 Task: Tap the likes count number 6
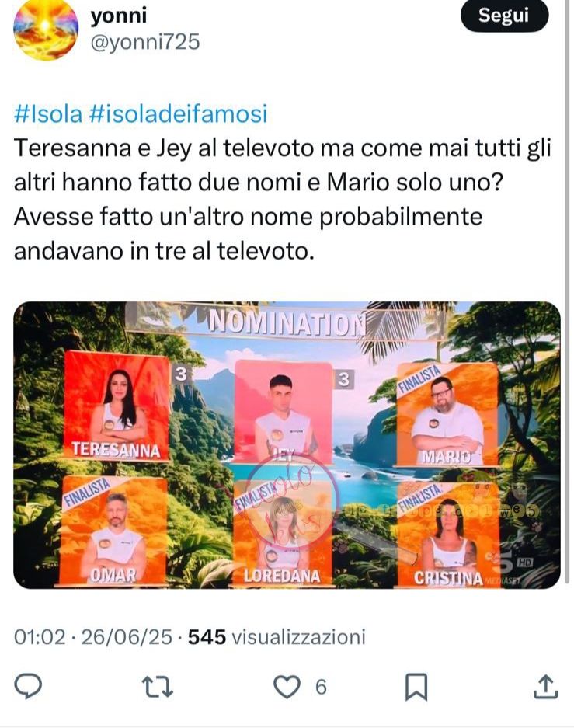(321, 687)
